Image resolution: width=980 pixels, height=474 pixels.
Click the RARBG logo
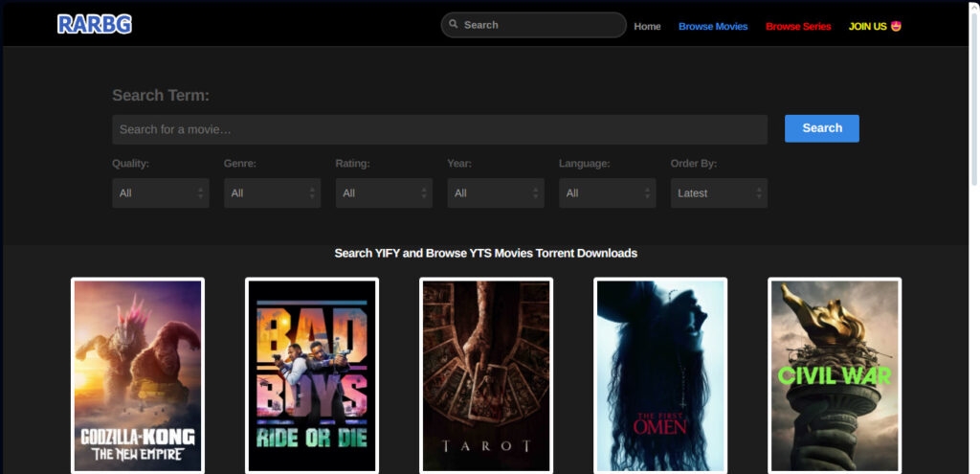tap(95, 24)
